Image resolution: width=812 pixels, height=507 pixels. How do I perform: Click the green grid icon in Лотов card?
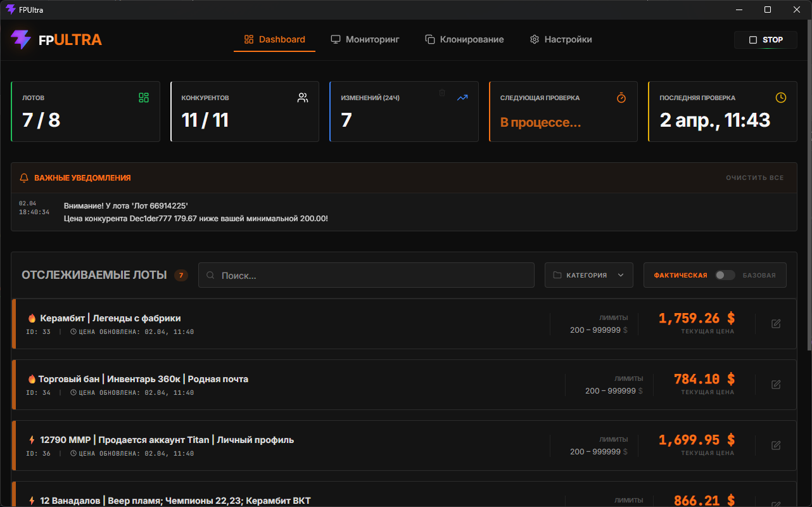[144, 98]
